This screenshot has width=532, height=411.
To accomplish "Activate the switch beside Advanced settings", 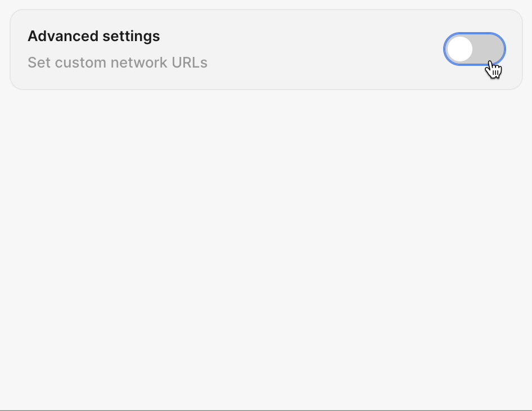I will (x=475, y=49).
